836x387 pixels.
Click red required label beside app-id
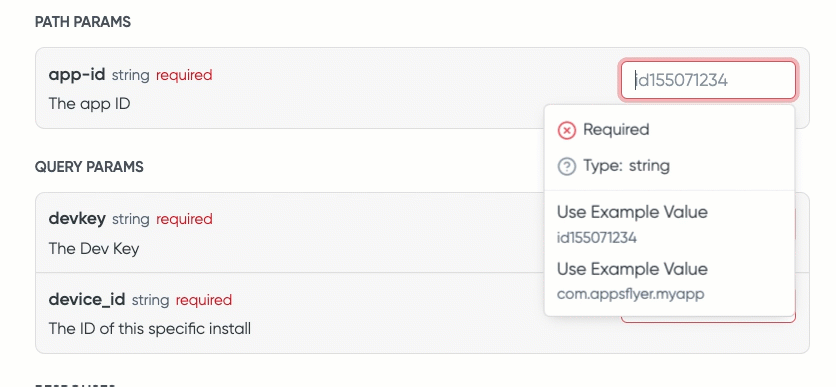click(184, 75)
